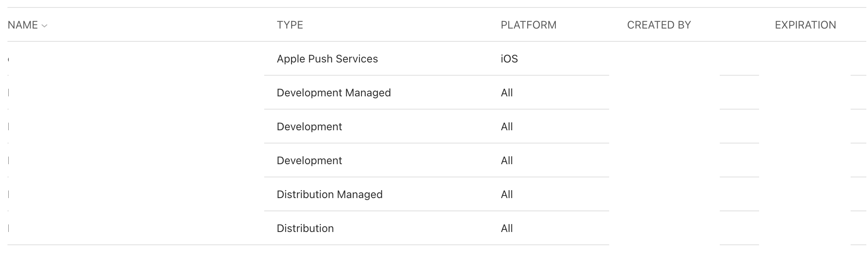This screenshot has height=263, width=868.
Task: Sort by the NAME column header
Action: pyautogui.click(x=23, y=25)
